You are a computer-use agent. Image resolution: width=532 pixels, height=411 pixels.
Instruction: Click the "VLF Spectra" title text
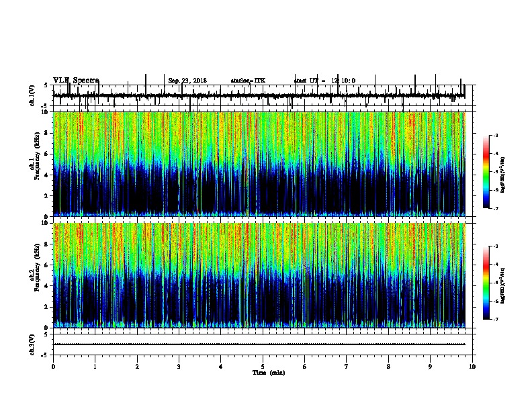point(76,81)
